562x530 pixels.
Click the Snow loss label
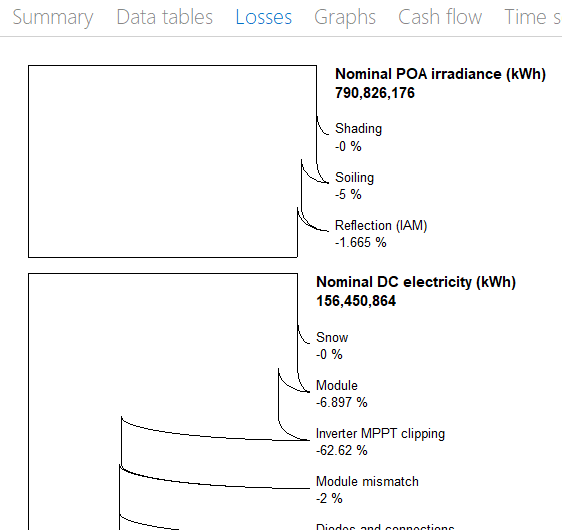coord(332,337)
